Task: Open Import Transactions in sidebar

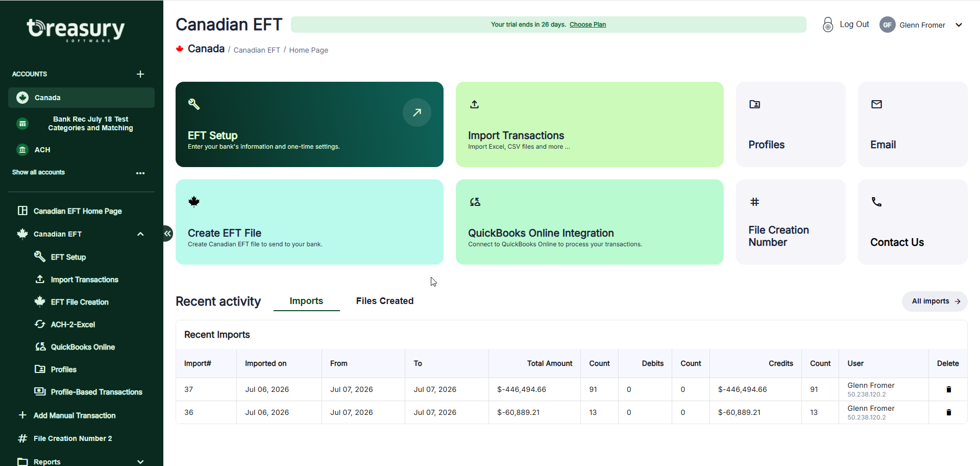Action: tap(85, 279)
